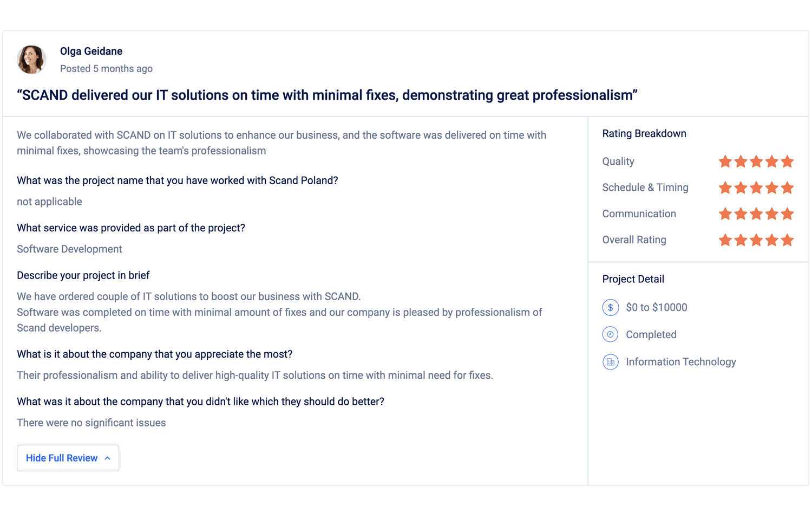Viewport: 812px width, 518px height.
Task: Click the Rating Breakdown heading
Action: click(x=644, y=133)
